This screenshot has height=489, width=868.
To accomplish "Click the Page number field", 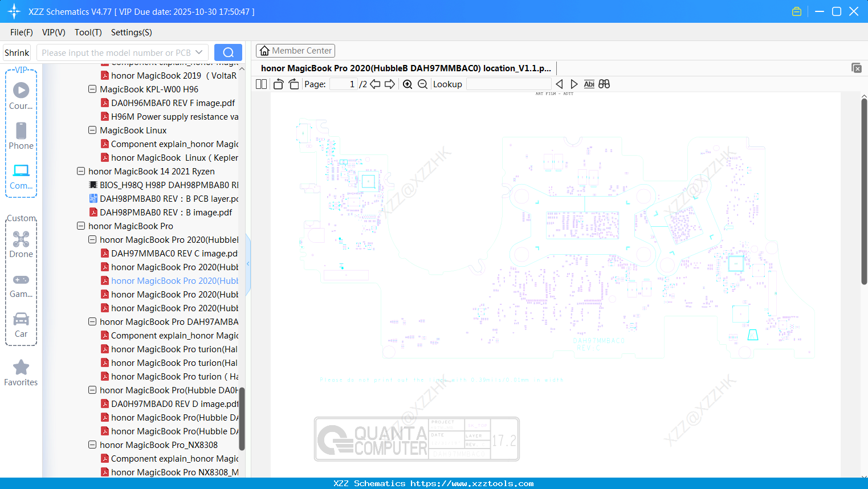I will pyautogui.click(x=343, y=84).
